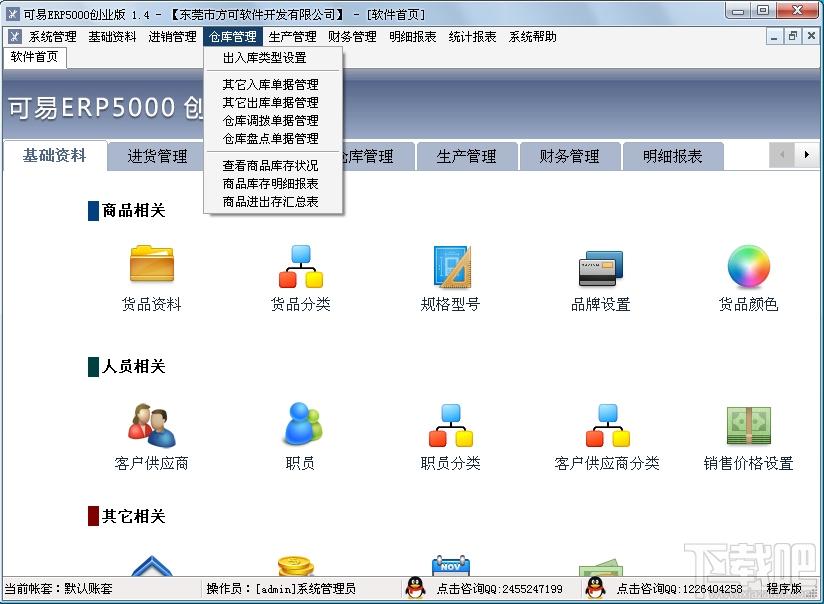Close the open 仓库管理 menu
Screen dimensions: 824x604
click(233, 37)
